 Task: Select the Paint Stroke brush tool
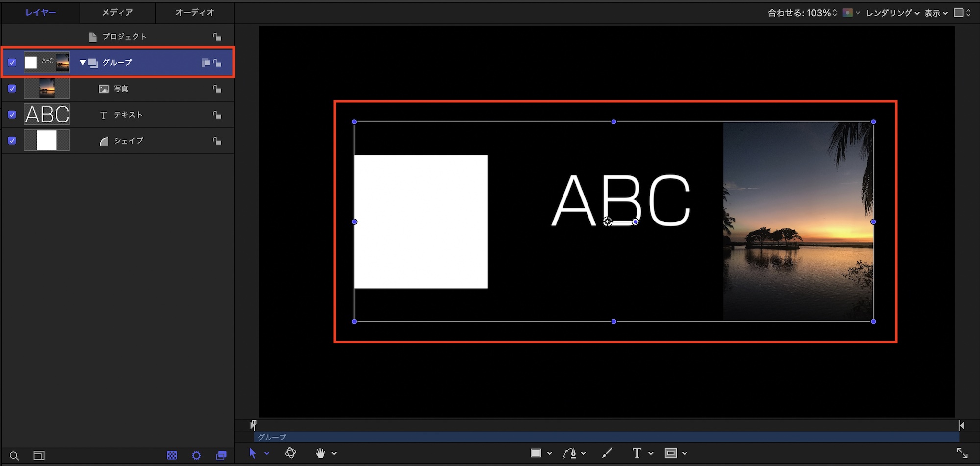click(607, 453)
